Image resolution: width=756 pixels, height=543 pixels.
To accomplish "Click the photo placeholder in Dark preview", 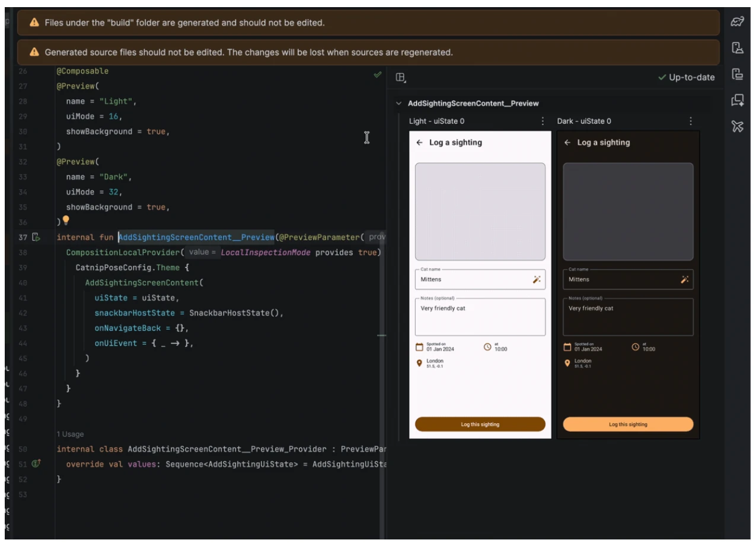I will [x=628, y=212].
